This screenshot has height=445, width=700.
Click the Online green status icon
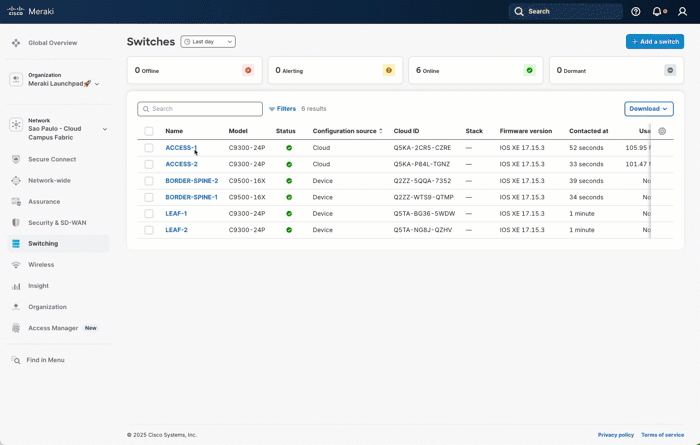529,70
